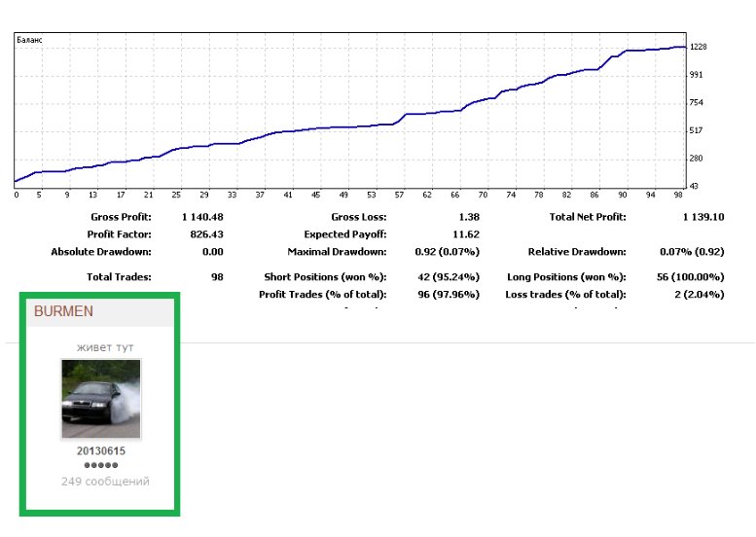Open the BURMEN username link
This screenshot has width=756, height=537.
[x=63, y=311]
